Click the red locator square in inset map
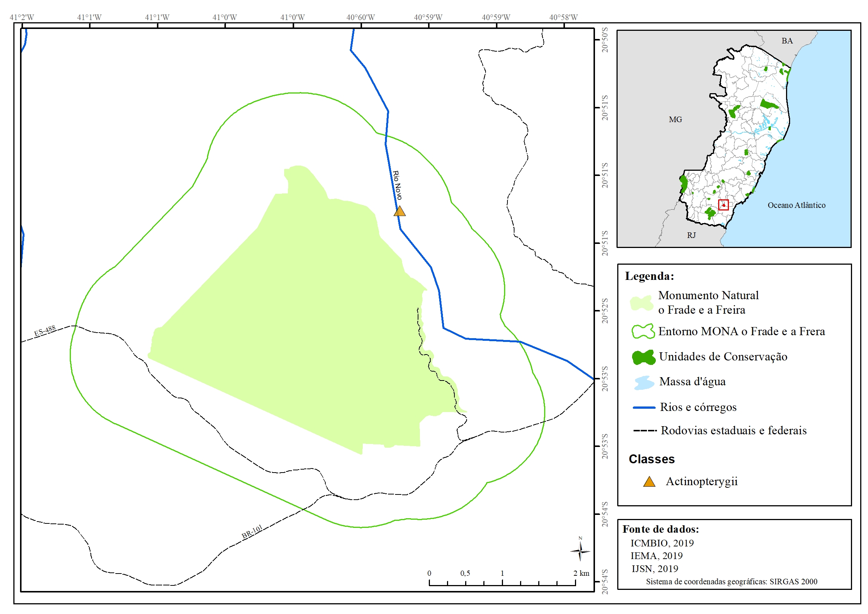 coord(723,205)
